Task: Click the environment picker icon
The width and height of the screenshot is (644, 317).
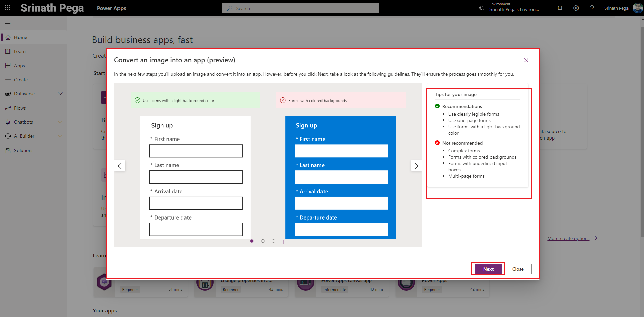Action: coord(481,8)
